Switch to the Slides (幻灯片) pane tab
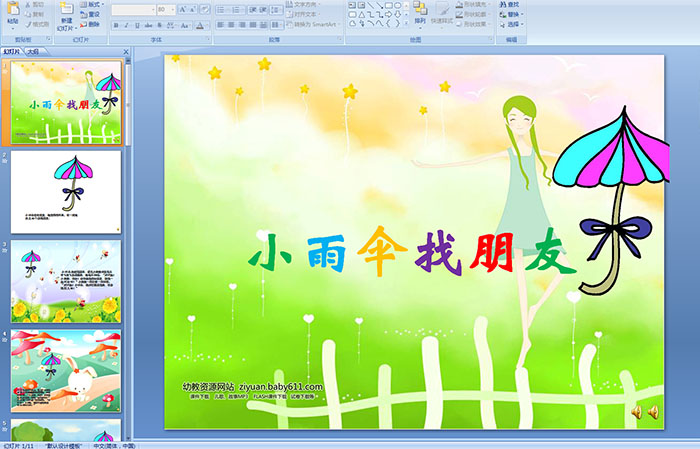 pyautogui.click(x=12, y=52)
